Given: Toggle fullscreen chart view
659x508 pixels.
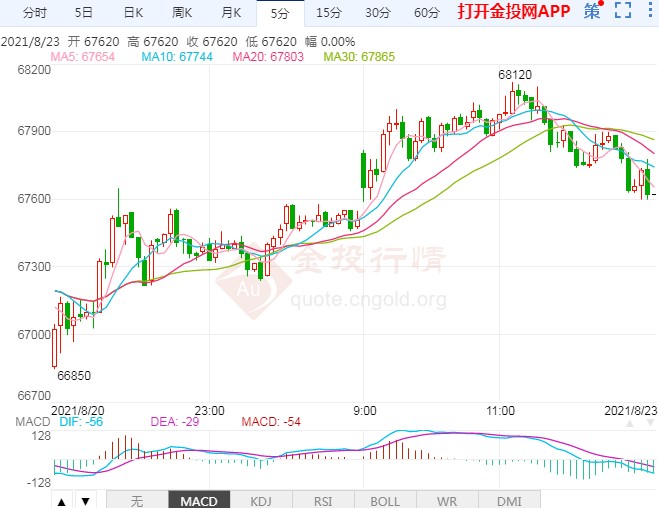Looking at the screenshot, I should click(623, 10).
